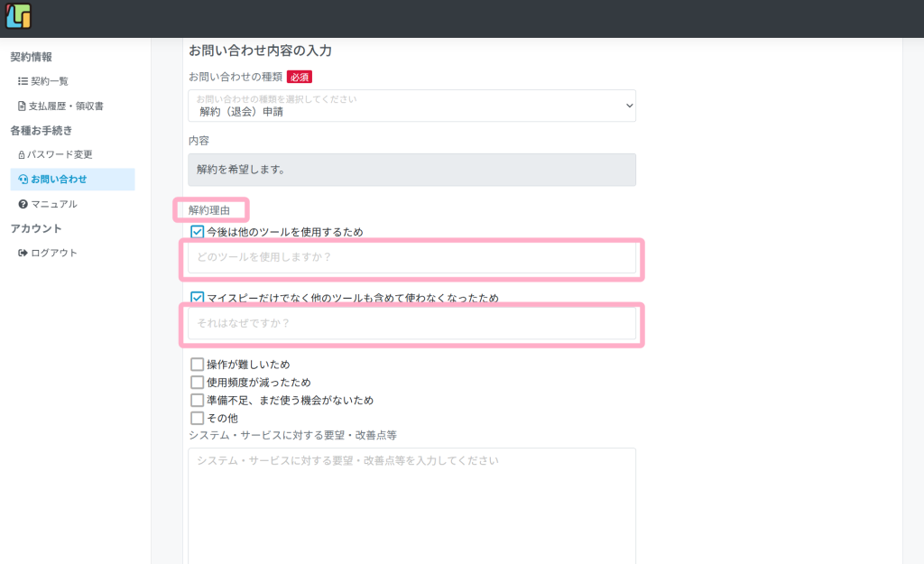The image size is (924, 564).
Task: Focus the どのツールを使用しますか input field
Action: point(411,258)
